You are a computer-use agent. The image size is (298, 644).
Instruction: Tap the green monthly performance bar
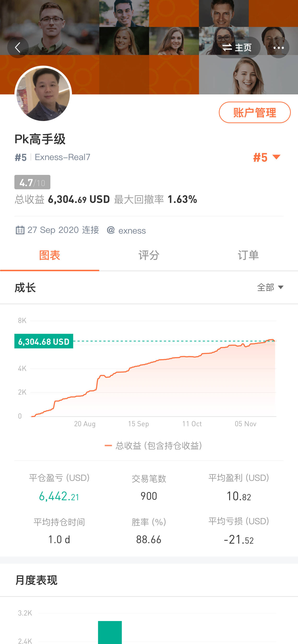[110, 632]
